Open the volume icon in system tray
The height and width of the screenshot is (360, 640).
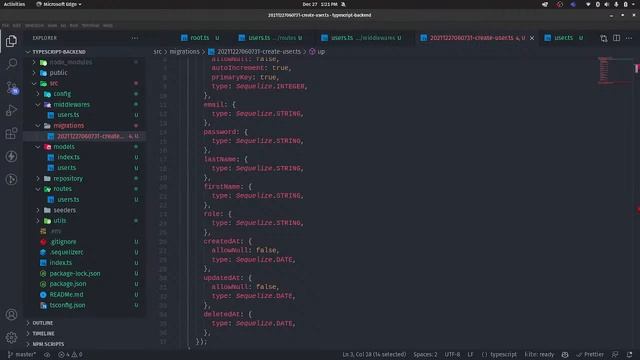[607, 4]
